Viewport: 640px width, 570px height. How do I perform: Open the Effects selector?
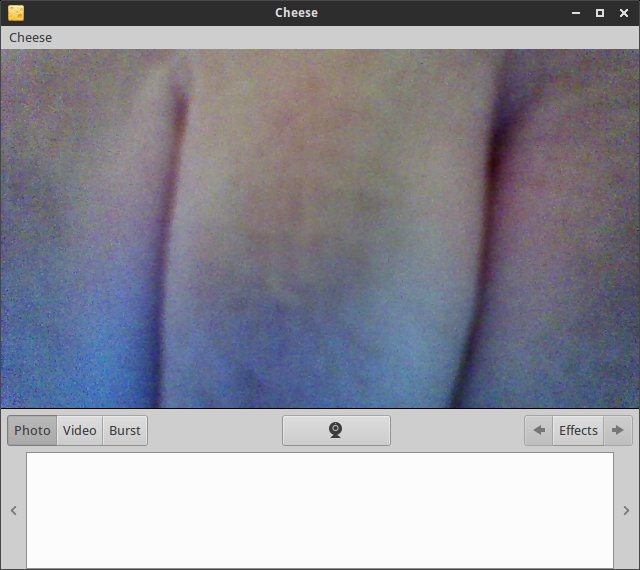578,430
